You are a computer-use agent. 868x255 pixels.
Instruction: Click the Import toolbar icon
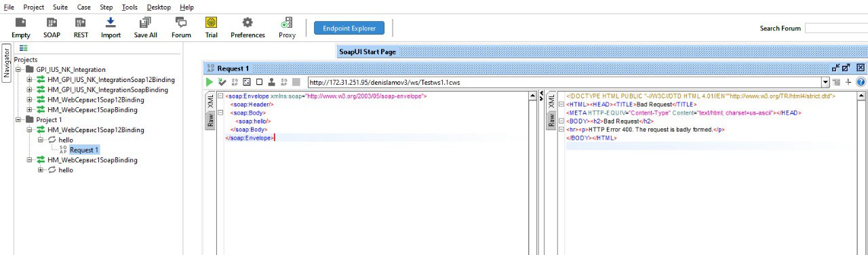tap(111, 22)
